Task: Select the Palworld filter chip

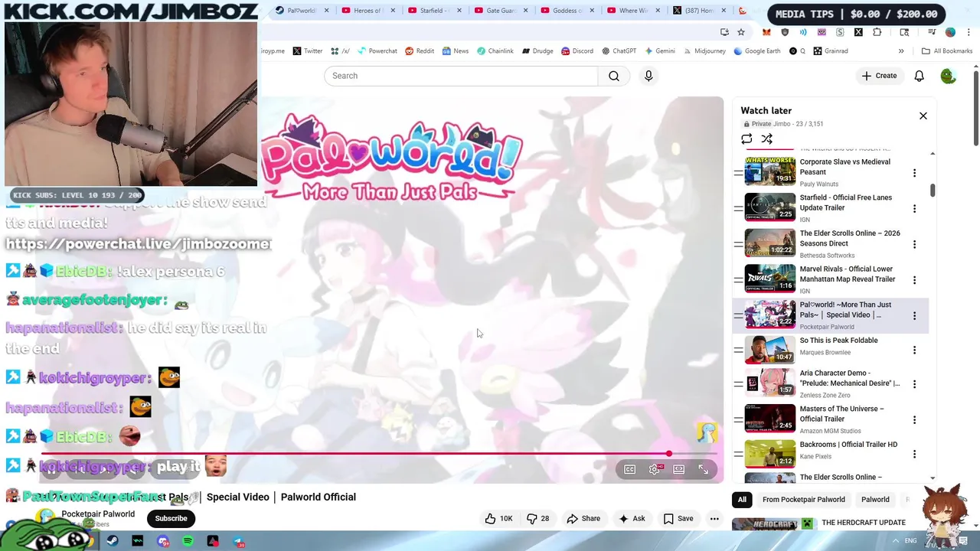Action: (x=875, y=500)
